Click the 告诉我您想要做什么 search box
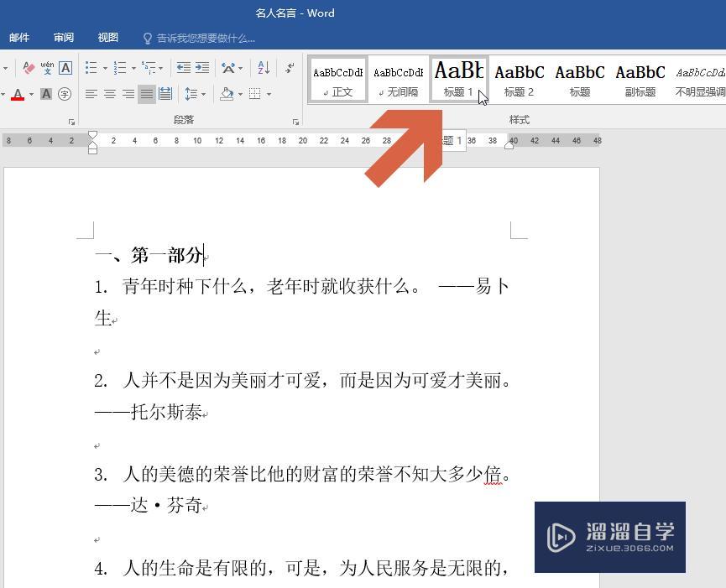The image size is (726, 588). (x=199, y=38)
